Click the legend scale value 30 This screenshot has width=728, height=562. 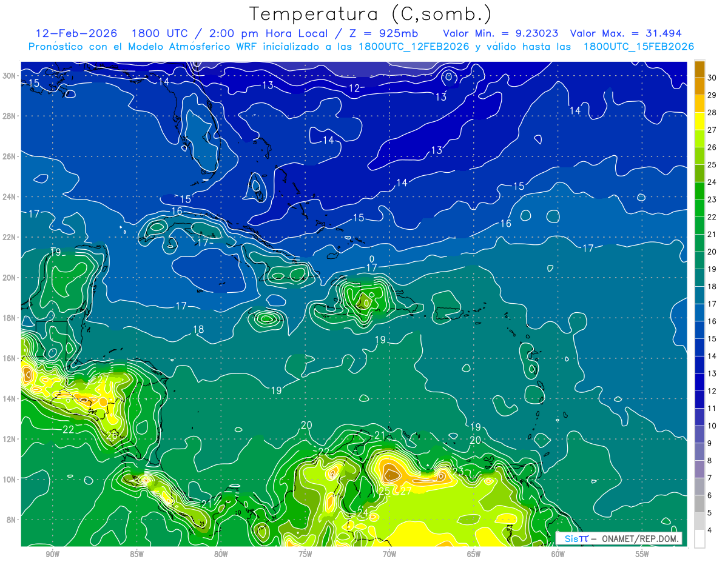click(712, 78)
